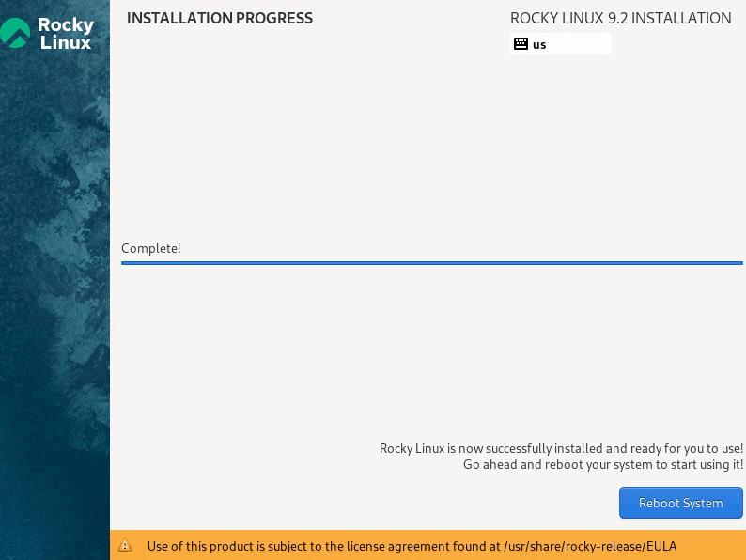
Task: Select the Complete! status text
Action: [151, 248]
